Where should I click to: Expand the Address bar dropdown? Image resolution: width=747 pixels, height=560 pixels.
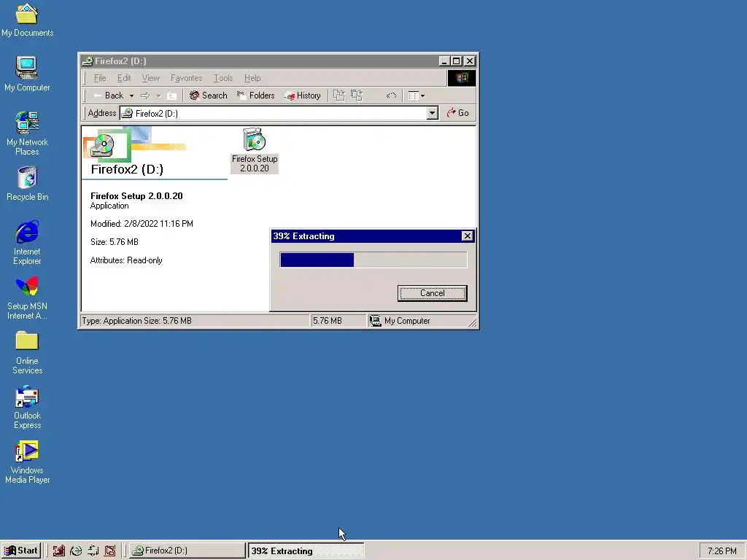click(432, 113)
